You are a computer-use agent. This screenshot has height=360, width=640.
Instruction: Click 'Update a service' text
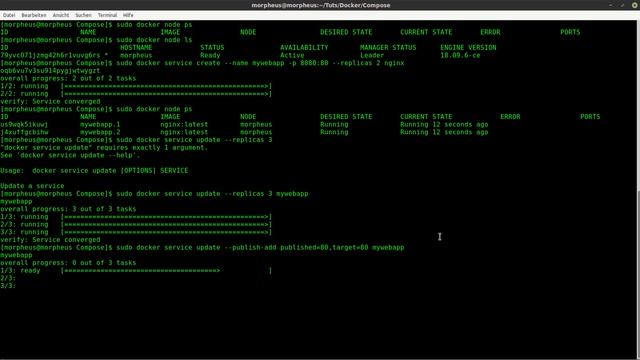coord(32,186)
